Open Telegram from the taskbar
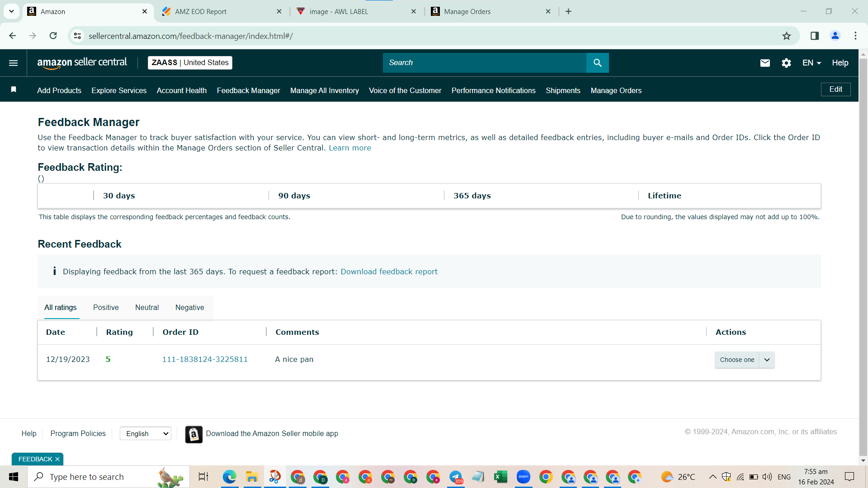The height and width of the screenshot is (488, 868). click(456, 477)
